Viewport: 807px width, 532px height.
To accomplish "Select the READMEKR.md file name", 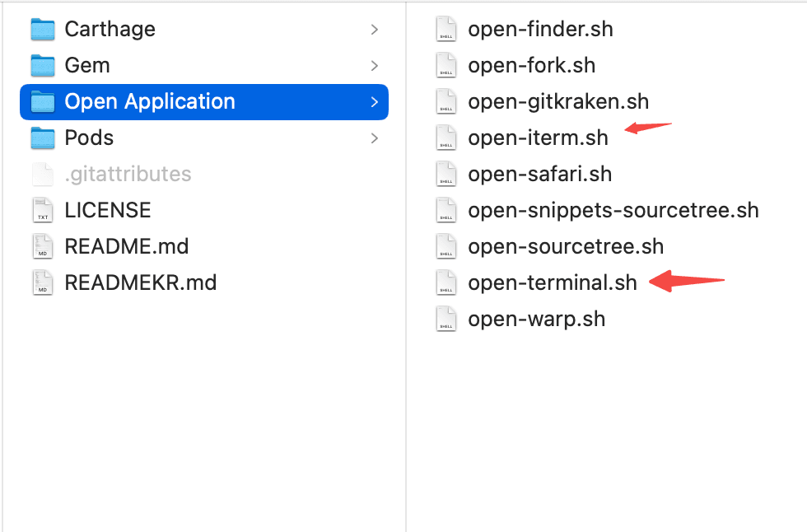I will pos(140,283).
